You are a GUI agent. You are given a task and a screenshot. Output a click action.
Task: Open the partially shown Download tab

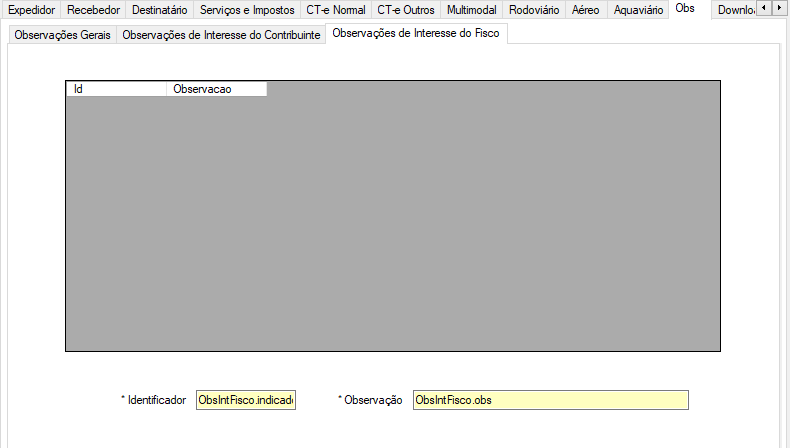[x=735, y=10]
